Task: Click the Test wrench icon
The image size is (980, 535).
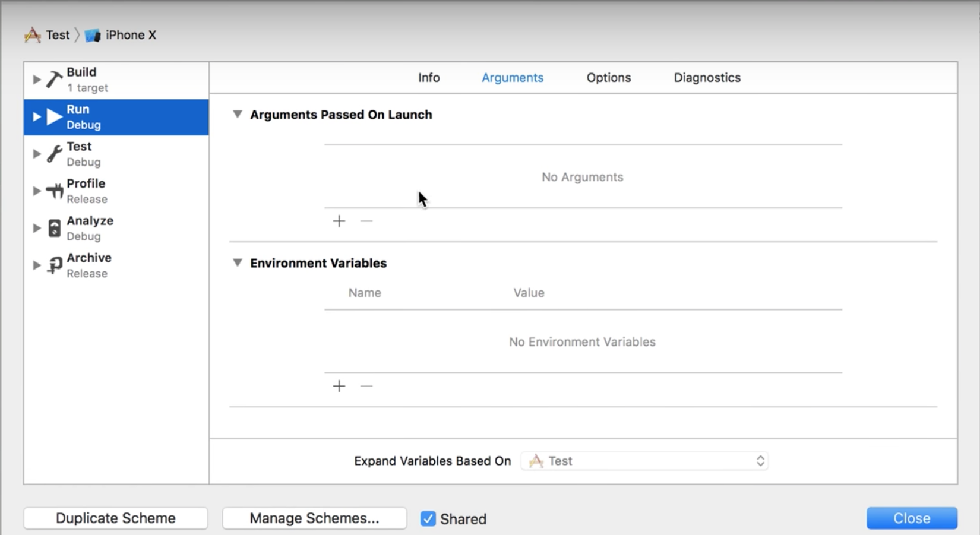Action: [54, 154]
